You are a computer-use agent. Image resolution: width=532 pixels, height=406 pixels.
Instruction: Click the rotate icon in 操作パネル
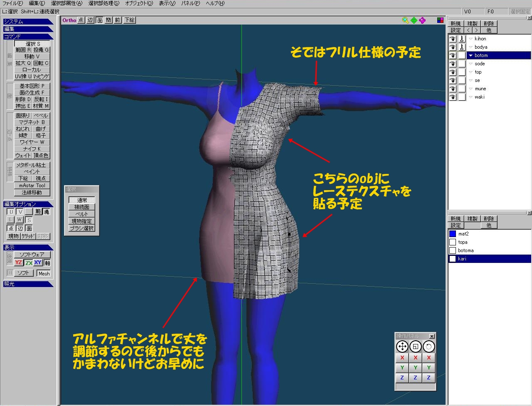click(429, 346)
